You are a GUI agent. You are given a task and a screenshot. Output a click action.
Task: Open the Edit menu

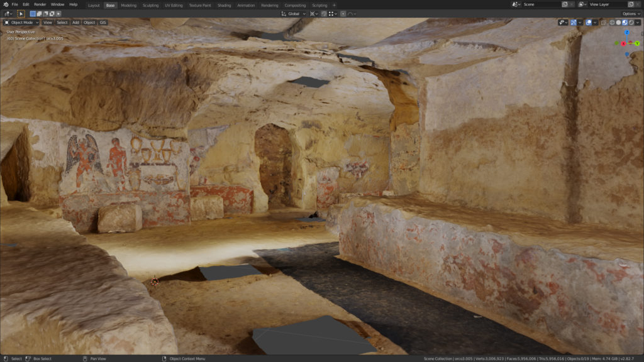26,4
